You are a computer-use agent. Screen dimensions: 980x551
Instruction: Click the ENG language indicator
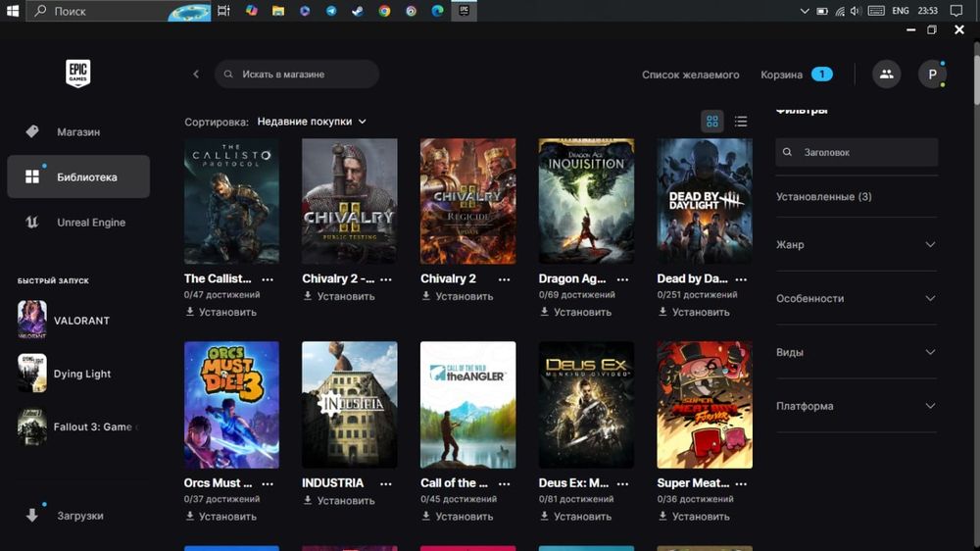(900, 11)
